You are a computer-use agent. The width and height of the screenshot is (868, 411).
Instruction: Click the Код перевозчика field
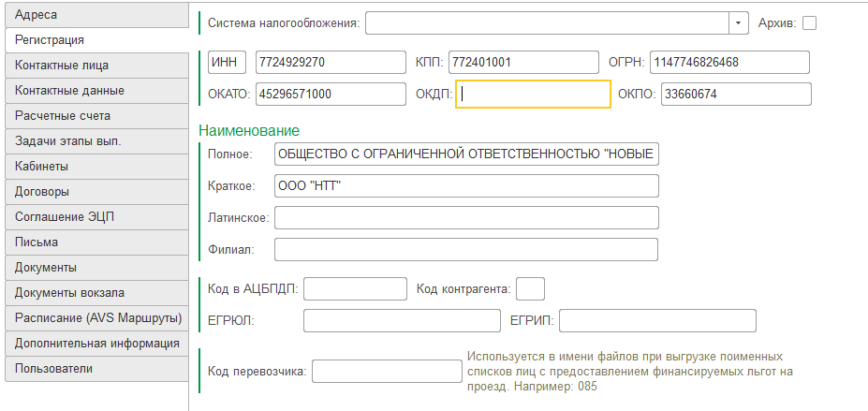(x=386, y=372)
